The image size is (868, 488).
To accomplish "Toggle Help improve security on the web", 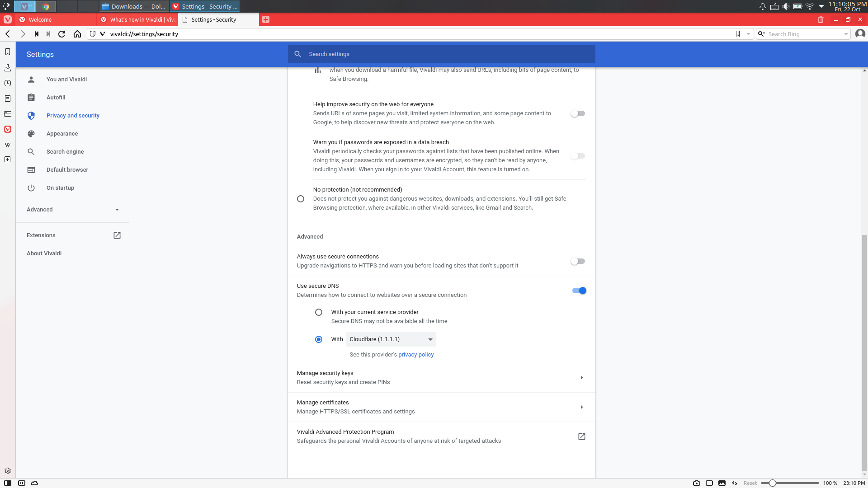I will tap(578, 113).
